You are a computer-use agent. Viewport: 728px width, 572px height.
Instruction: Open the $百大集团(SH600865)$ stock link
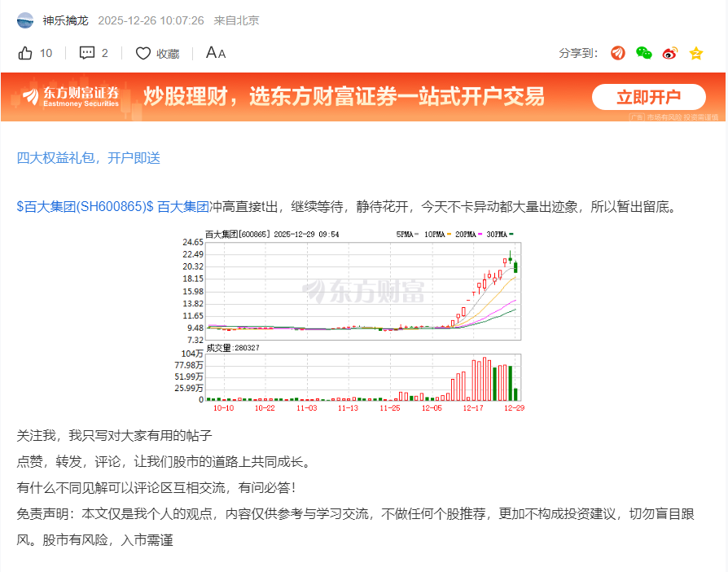tap(85, 206)
